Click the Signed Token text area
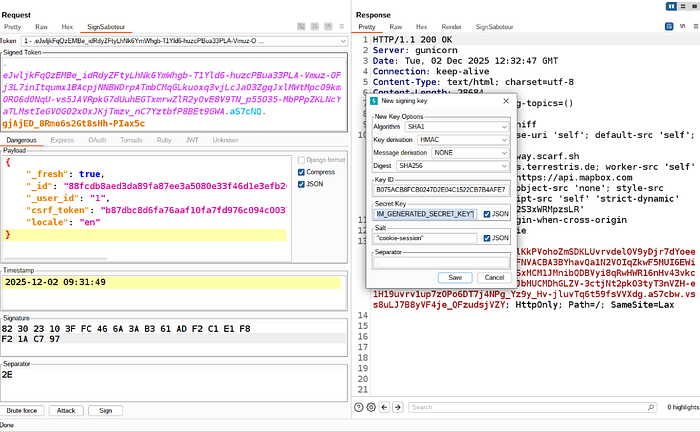This screenshot has height=432, width=700. coord(173,94)
